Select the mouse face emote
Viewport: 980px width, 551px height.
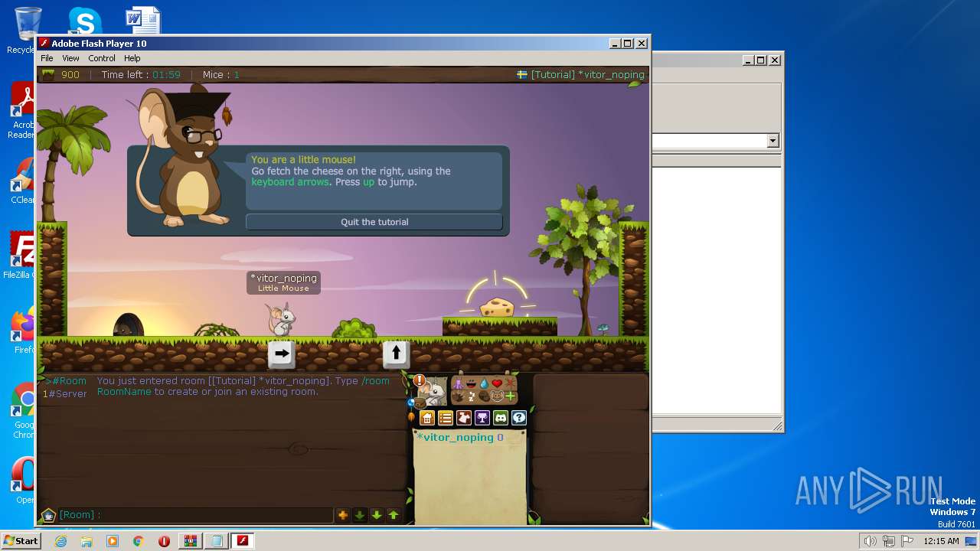pos(497,396)
